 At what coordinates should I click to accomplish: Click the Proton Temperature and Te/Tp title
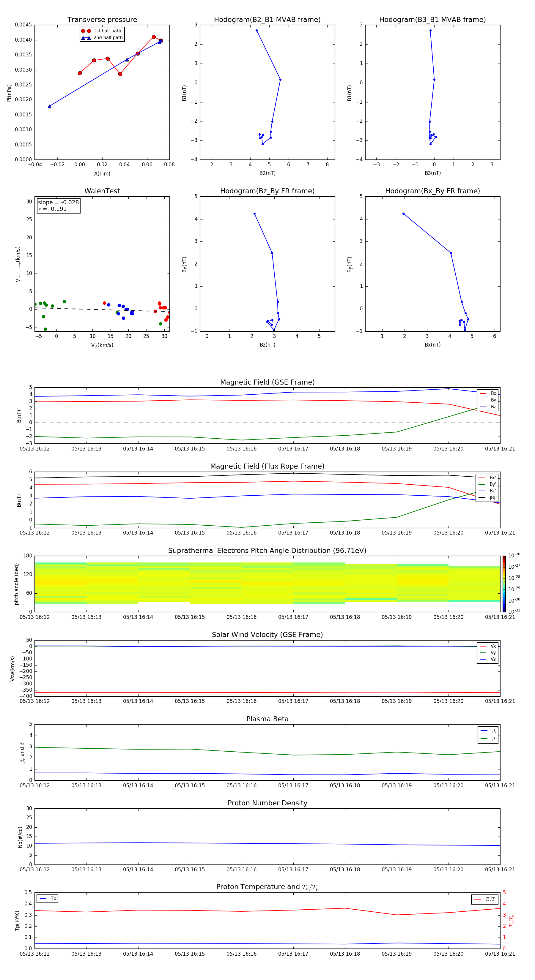point(267,888)
